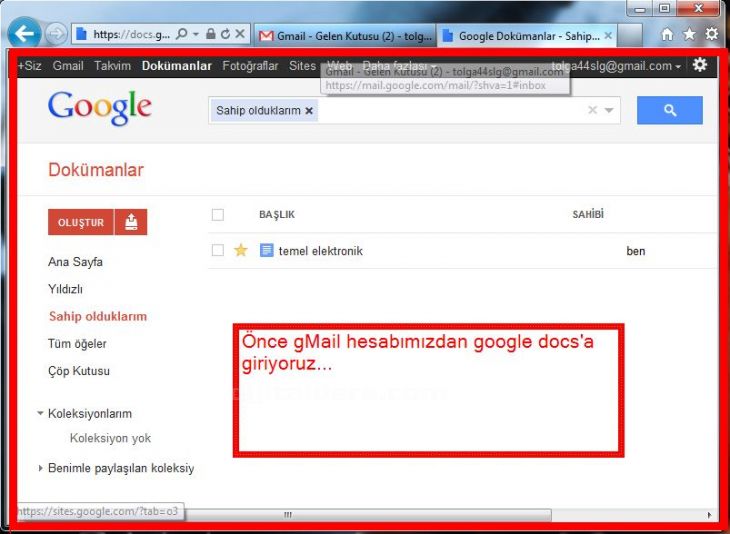Image resolution: width=730 pixels, height=534 pixels.
Task: Open Yıldızlı in the sidebar
Action: tap(65, 289)
